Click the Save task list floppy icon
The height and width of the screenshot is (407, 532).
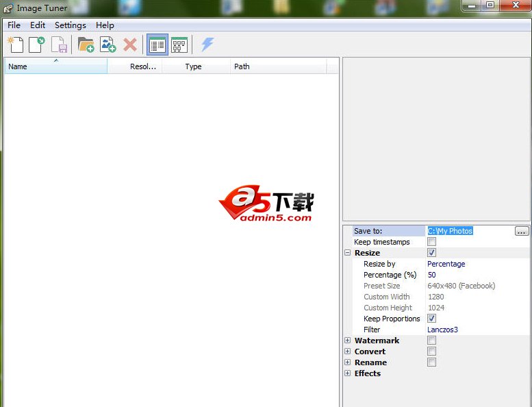pyautogui.click(x=59, y=45)
